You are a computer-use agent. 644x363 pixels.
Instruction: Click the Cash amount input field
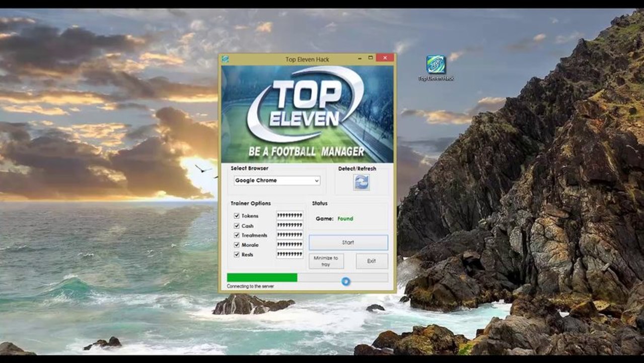point(290,225)
